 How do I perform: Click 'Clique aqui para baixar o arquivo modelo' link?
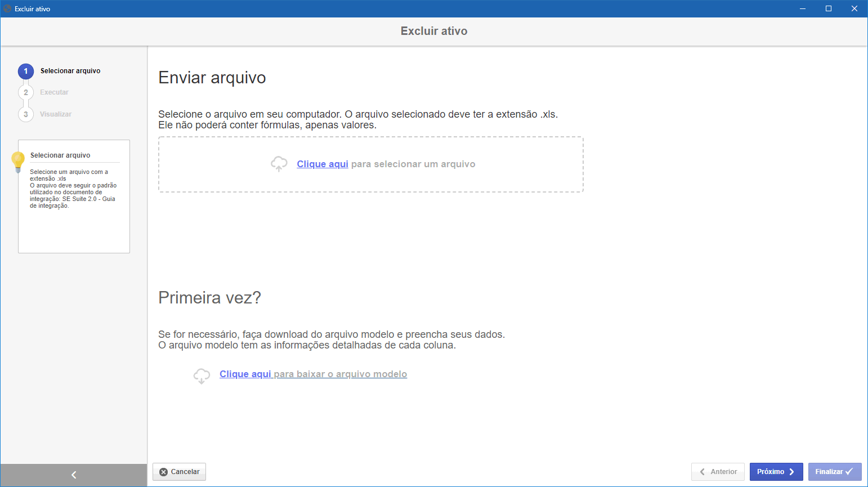313,374
